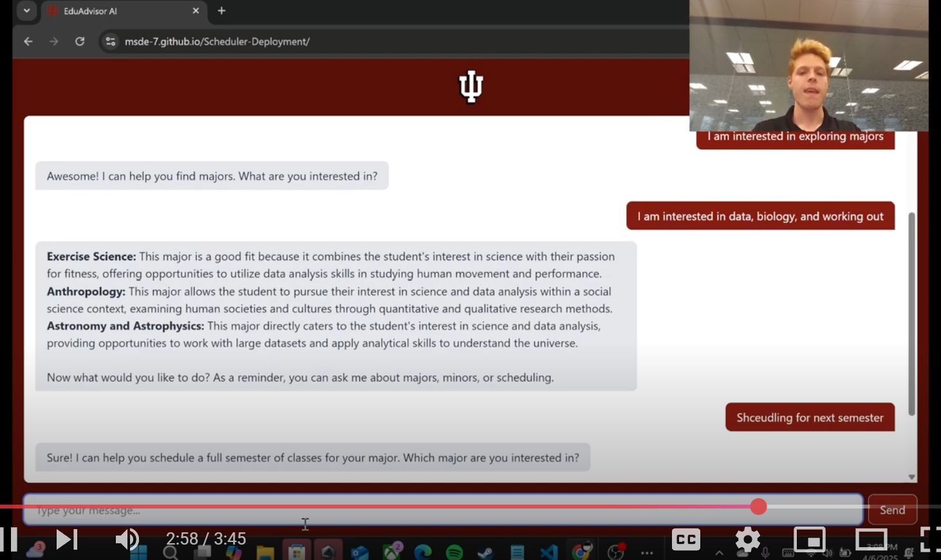Open the Xbox app from taskbar
Viewport: 941px width, 560px height.
point(392,552)
